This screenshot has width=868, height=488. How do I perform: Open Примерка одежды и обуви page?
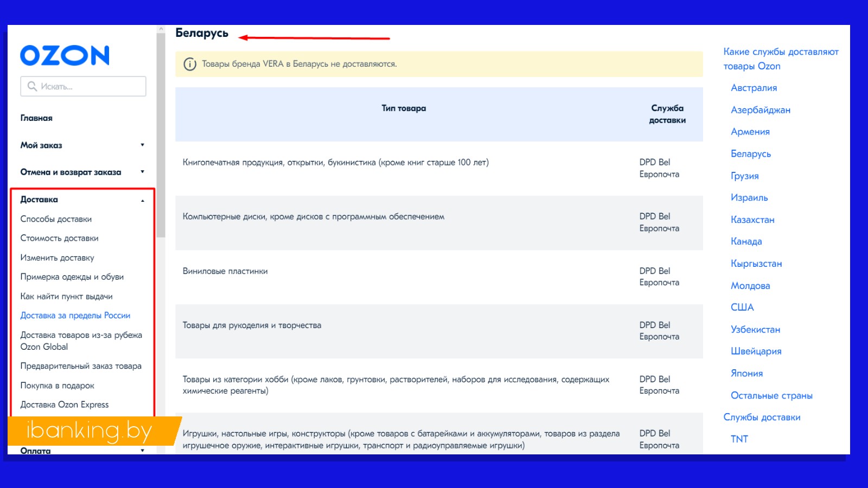72,277
